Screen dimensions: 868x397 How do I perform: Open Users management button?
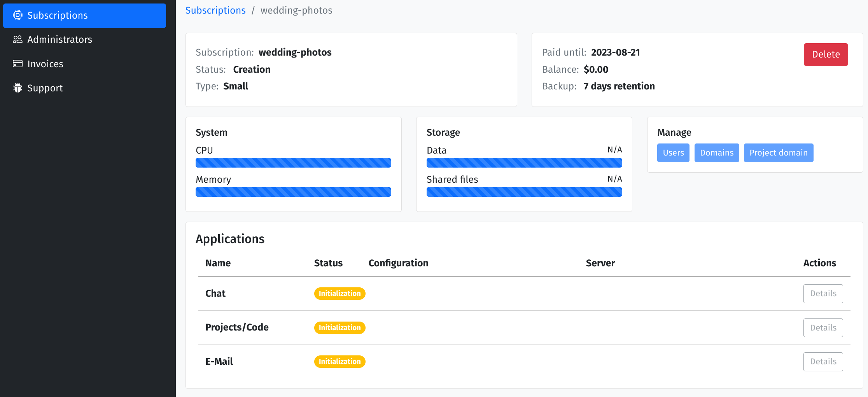(x=673, y=153)
